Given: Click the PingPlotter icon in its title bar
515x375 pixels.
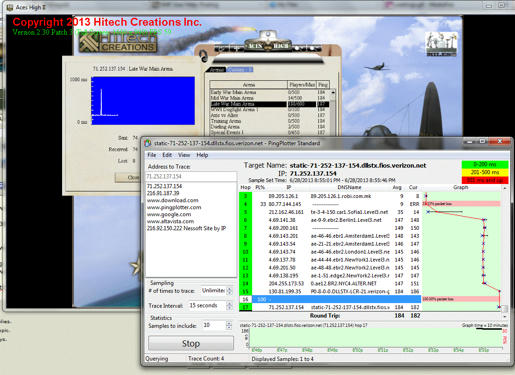Looking at the screenshot, I should 147,143.
